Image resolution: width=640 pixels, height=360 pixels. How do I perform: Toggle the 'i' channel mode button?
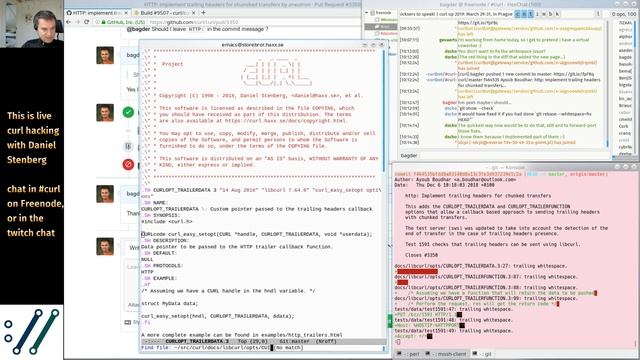click(537, 14)
